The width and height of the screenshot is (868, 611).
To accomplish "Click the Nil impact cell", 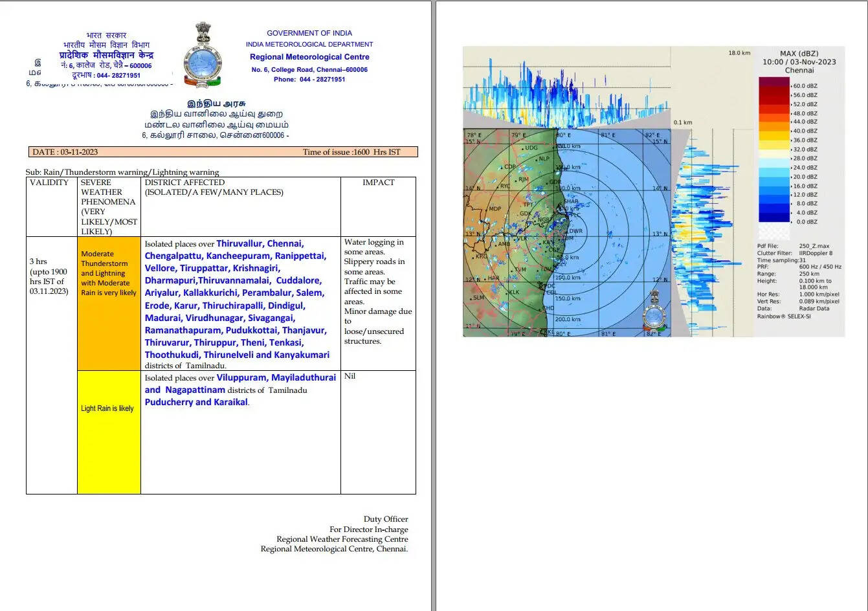I will [x=350, y=376].
